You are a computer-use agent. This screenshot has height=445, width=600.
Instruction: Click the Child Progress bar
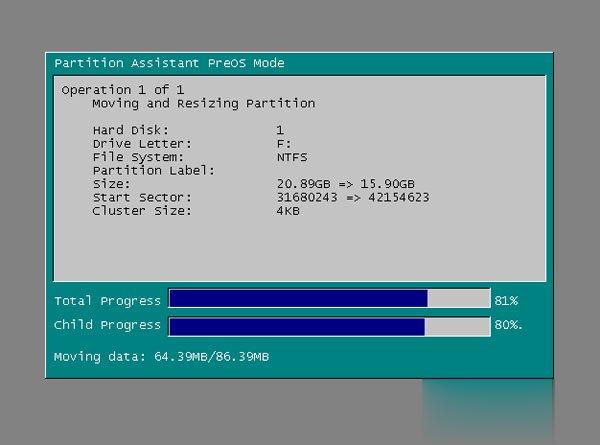coord(329,327)
